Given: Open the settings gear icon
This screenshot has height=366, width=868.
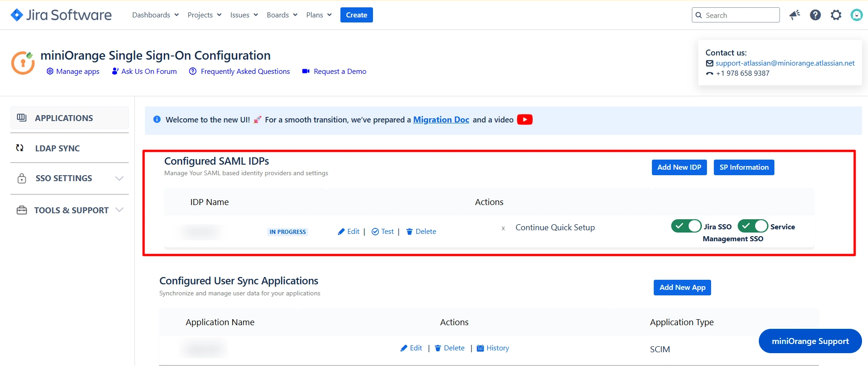Looking at the screenshot, I should click(836, 15).
